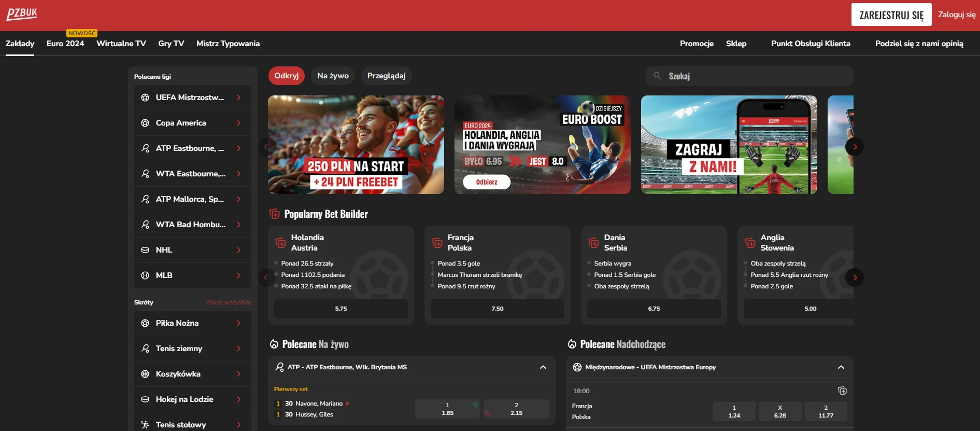Select the Odkryj filter pill
The width and height of the screenshot is (980, 431).
pyautogui.click(x=286, y=76)
